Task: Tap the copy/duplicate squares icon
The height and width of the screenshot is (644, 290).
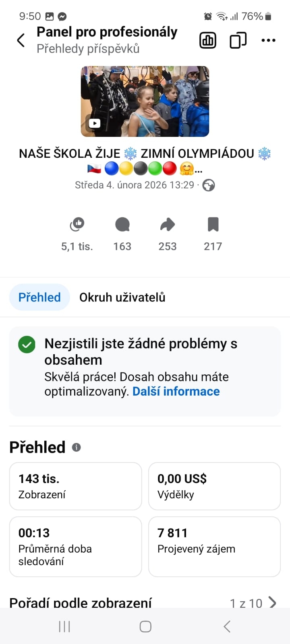Action: [x=238, y=40]
